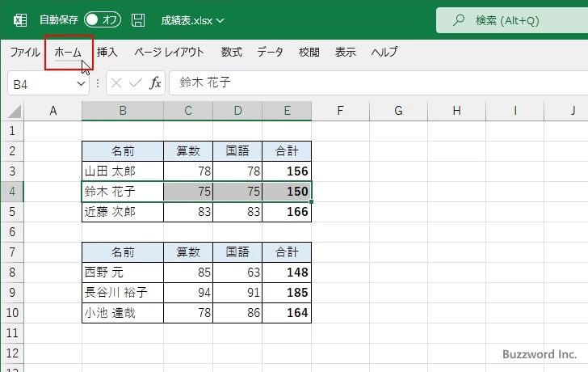
Task: Expand the Name Box dropdown arrow
Action: 81,84
